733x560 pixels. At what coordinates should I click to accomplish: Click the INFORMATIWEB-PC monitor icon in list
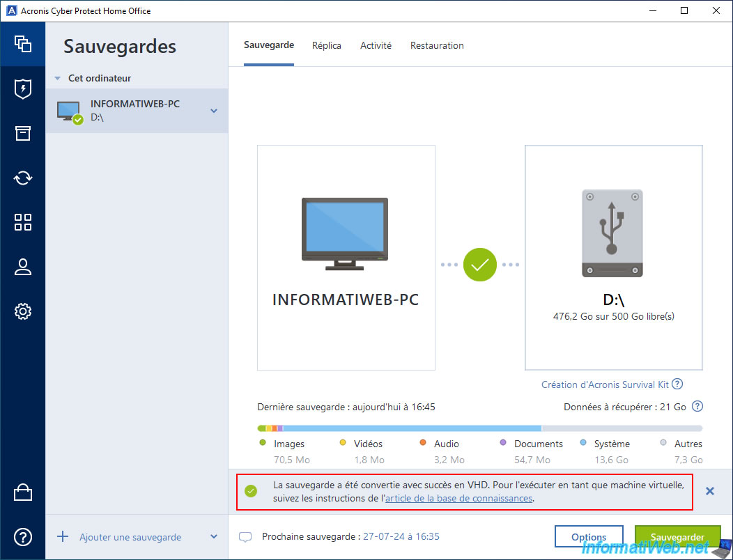point(70,112)
